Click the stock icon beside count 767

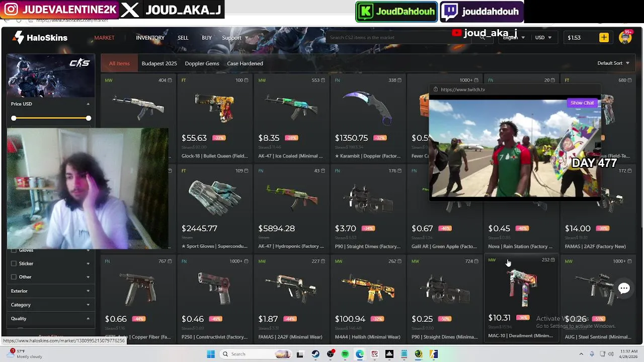[x=170, y=261]
